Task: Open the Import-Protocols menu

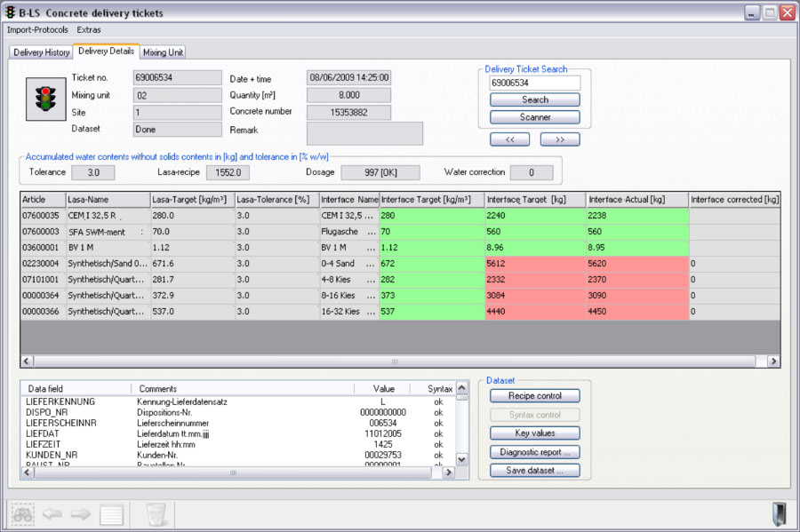Action: [x=37, y=29]
